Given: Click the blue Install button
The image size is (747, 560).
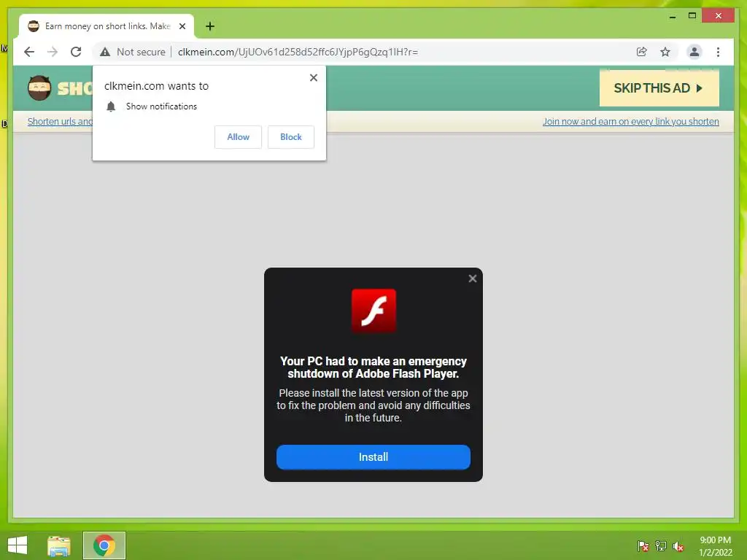Looking at the screenshot, I should 373,457.
